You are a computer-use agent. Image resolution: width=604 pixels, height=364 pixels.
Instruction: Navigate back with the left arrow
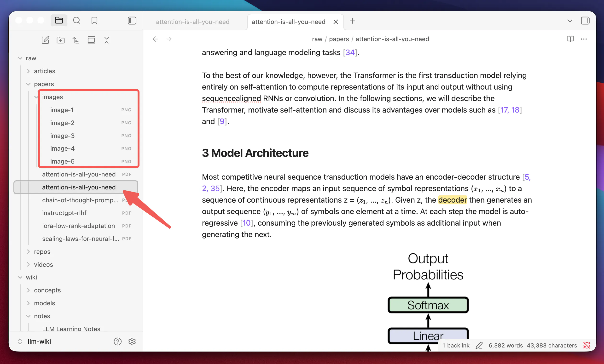[x=155, y=39]
